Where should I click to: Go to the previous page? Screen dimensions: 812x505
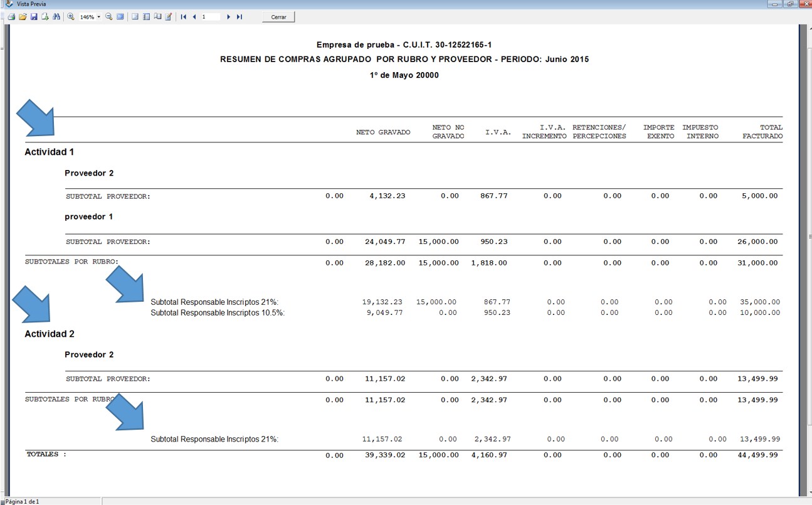click(x=194, y=17)
